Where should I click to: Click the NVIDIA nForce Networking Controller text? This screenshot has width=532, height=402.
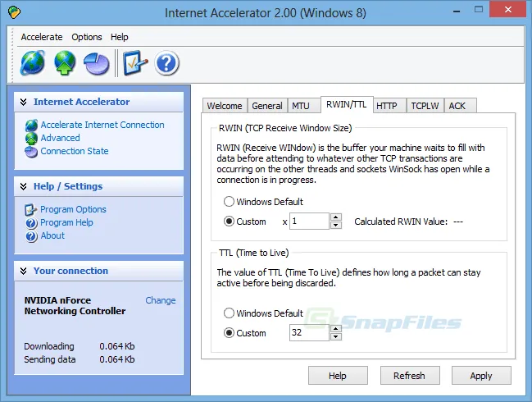point(75,305)
